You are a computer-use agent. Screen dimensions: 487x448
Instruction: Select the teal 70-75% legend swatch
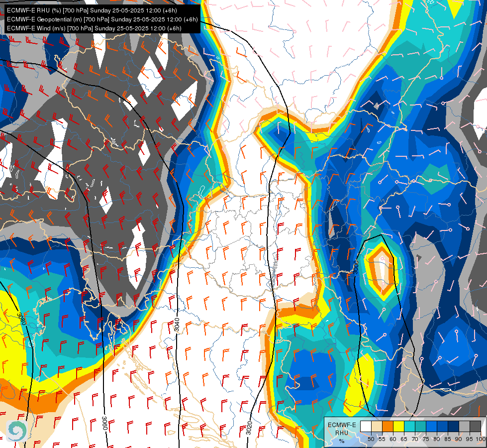(420, 427)
